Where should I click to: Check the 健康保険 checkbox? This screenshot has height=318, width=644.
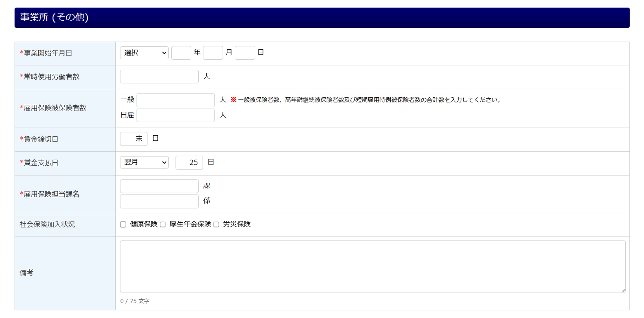pos(123,225)
